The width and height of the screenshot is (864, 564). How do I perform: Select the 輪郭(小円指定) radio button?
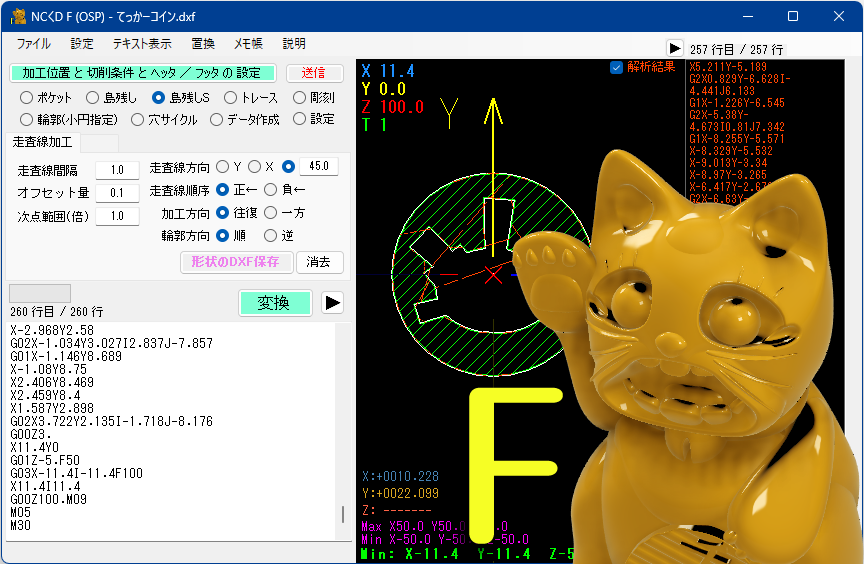26,120
